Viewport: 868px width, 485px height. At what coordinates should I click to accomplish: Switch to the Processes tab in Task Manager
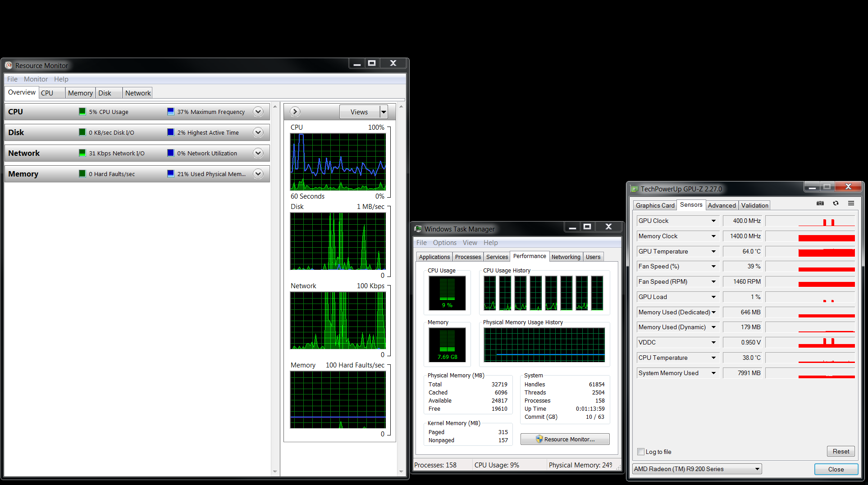click(468, 257)
